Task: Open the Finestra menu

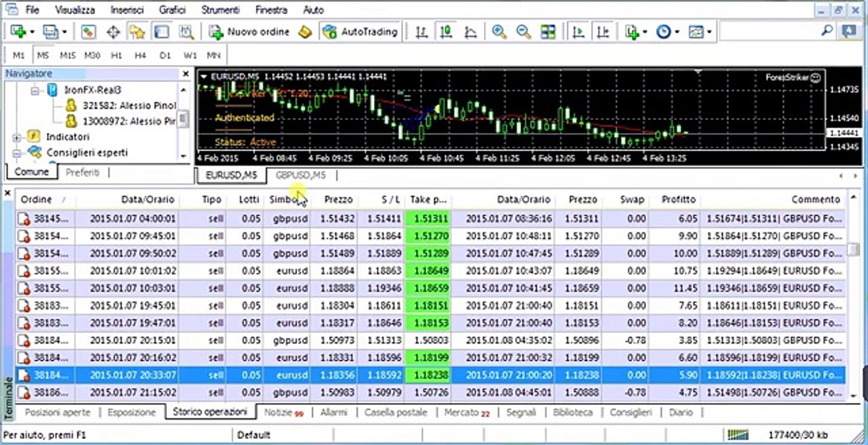Action: coord(271,10)
